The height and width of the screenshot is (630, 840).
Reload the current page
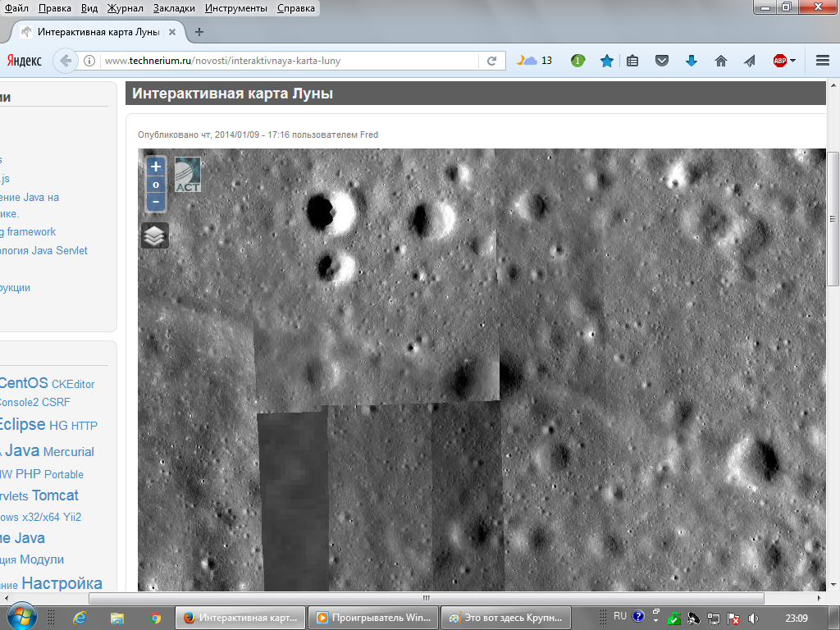pos(491,61)
